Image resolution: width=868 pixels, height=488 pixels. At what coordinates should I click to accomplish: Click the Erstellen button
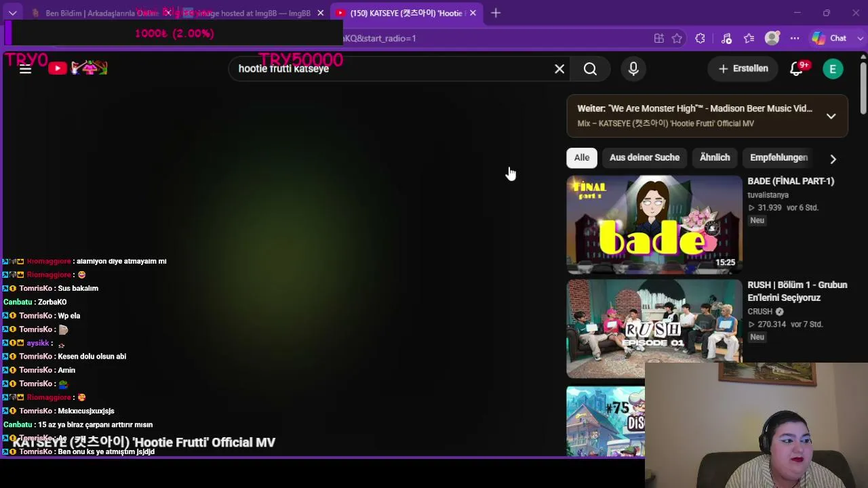(743, 68)
